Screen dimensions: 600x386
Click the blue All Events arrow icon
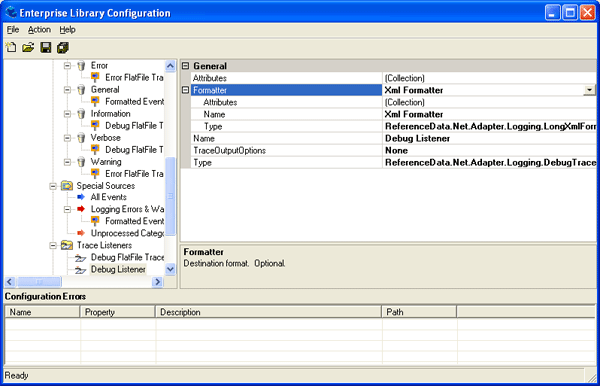81,197
